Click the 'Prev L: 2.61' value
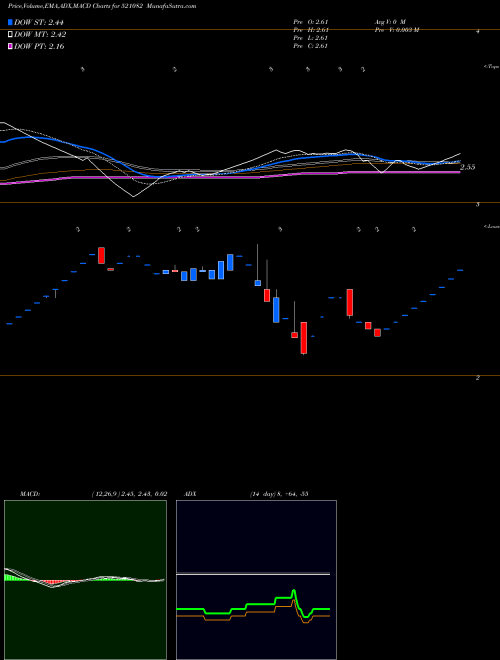 [310, 38]
